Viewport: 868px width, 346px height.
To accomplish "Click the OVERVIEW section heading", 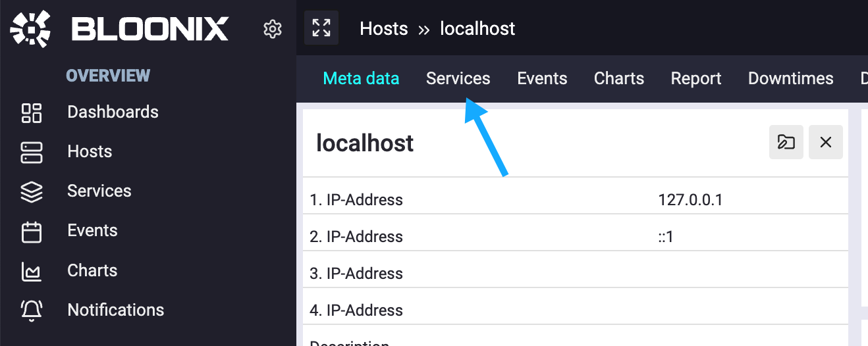I will point(108,76).
